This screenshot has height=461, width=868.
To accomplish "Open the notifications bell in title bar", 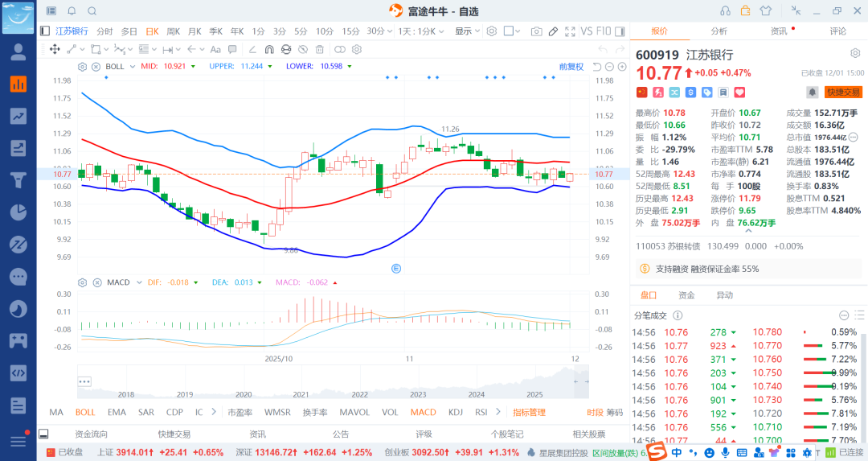I will pyautogui.click(x=72, y=10).
